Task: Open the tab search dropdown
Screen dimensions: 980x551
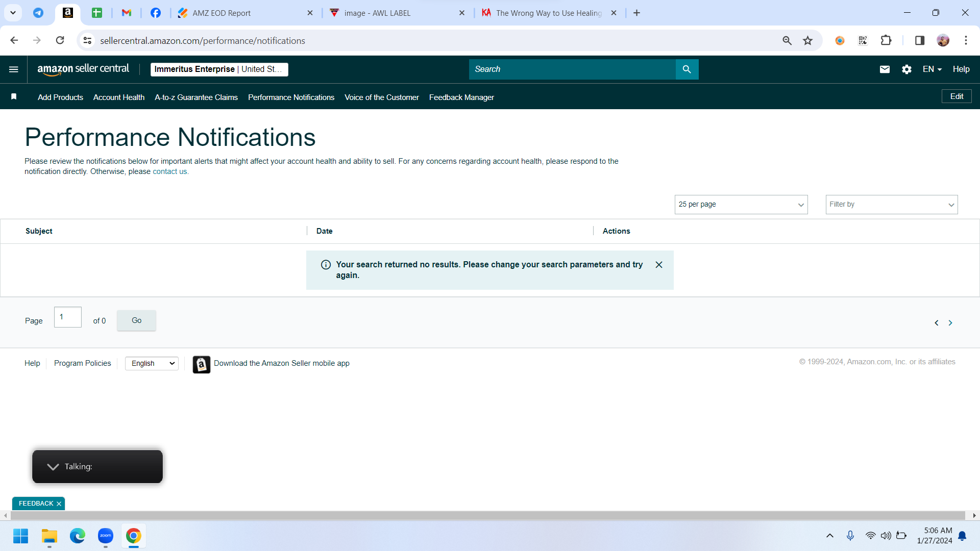Action: [13, 13]
